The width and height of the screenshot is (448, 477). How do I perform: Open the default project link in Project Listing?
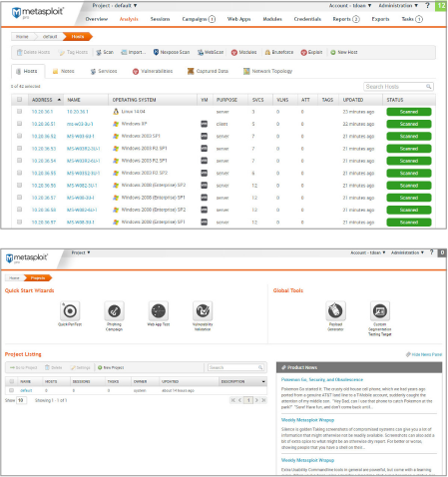point(26,390)
